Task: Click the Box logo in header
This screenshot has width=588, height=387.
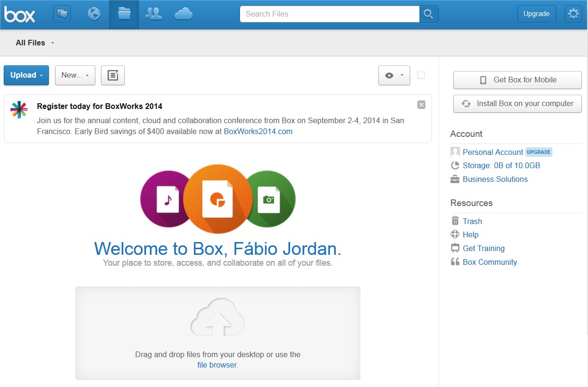Action: (x=19, y=15)
